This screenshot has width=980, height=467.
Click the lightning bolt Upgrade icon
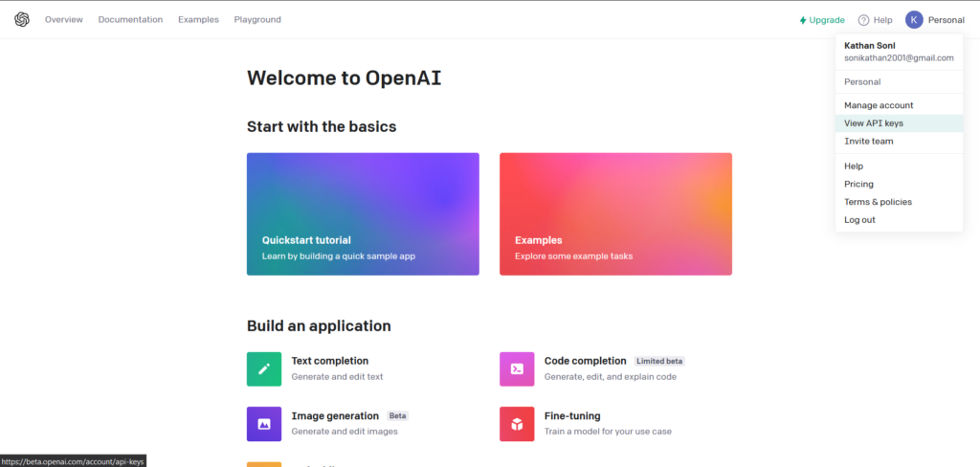point(803,20)
